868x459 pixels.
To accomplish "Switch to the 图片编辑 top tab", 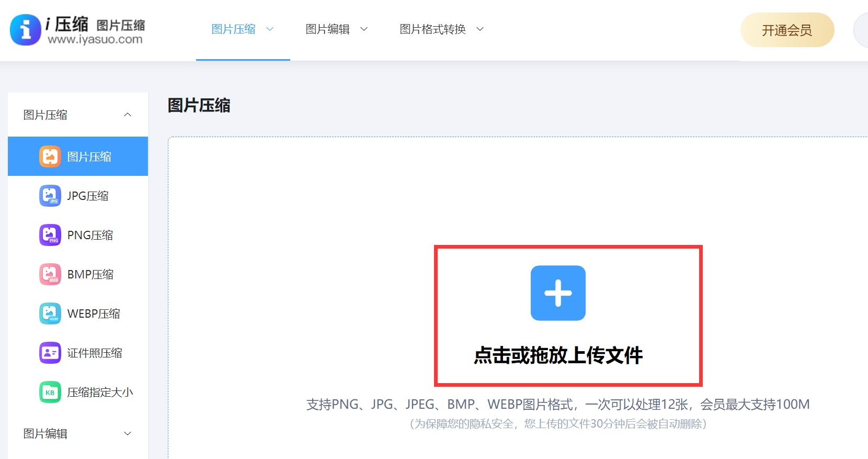I will pos(328,29).
